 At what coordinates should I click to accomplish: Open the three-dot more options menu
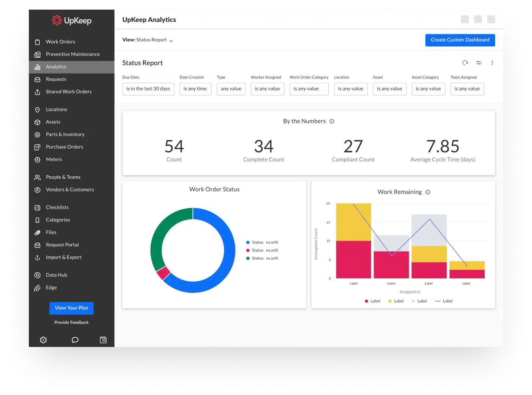click(x=492, y=63)
